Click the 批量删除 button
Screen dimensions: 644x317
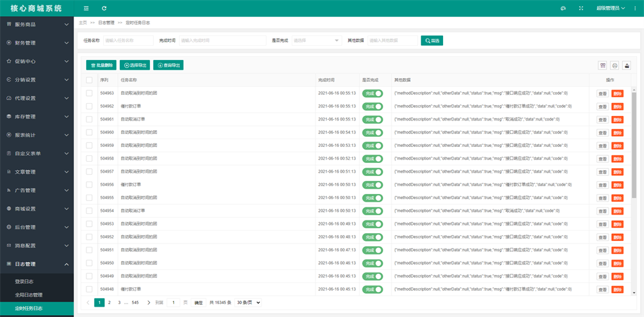tap(101, 65)
